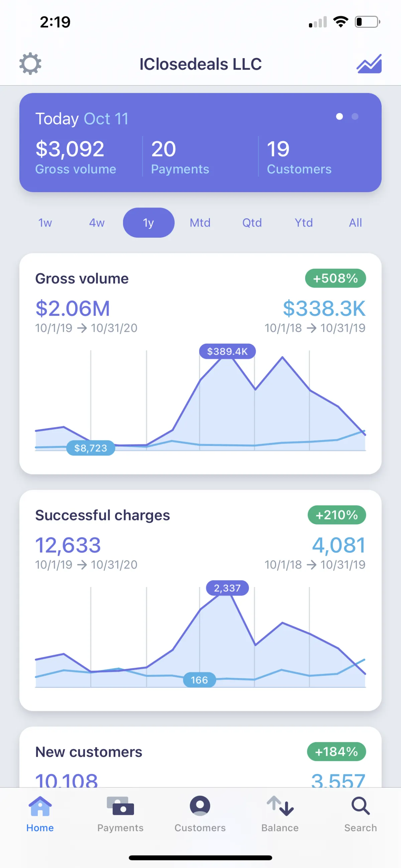
Task: Check the Wi-Fi status icon
Action: point(341,22)
